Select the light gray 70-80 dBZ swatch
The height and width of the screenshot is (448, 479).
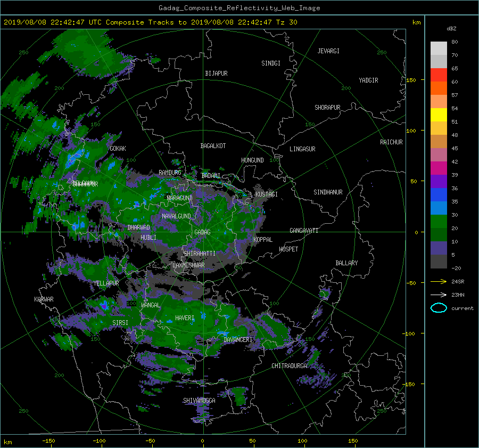point(439,48)
